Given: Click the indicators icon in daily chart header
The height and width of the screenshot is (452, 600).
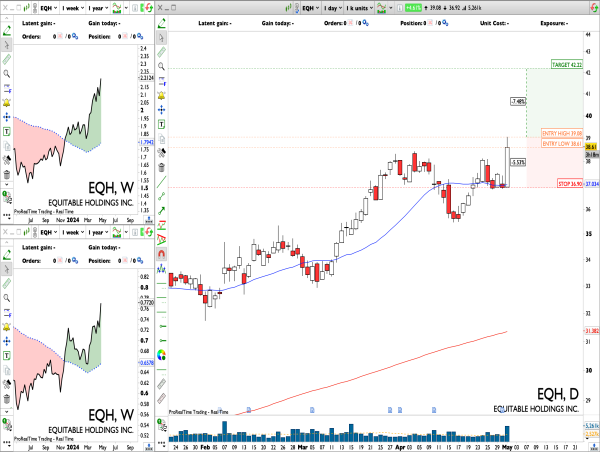Looking at the screenshot, I should (382, 8).
